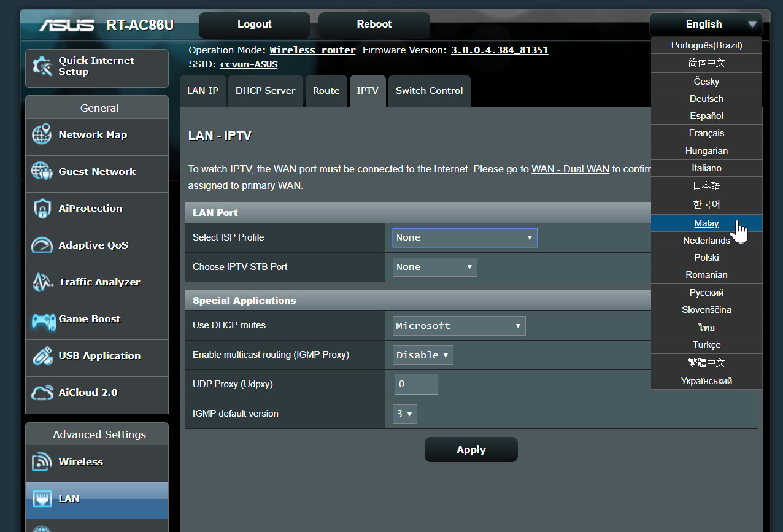Select Türkçe language option
This screenshot has width=783, height=532.
[706, 345]
